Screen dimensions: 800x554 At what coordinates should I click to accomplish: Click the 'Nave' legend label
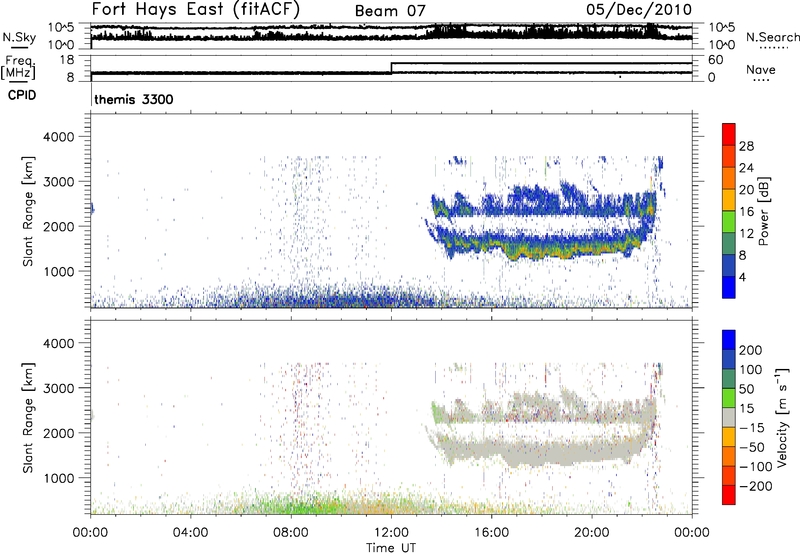(760, 69)
